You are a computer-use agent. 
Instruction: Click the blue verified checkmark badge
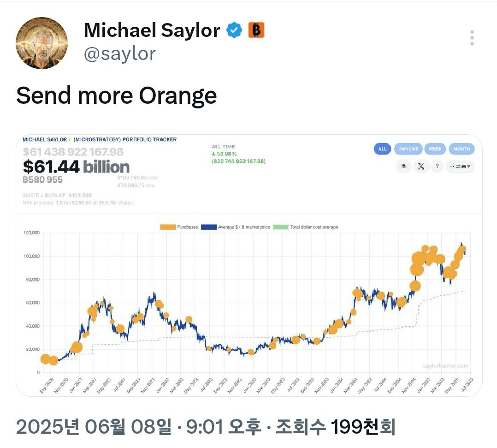[234, 30]
